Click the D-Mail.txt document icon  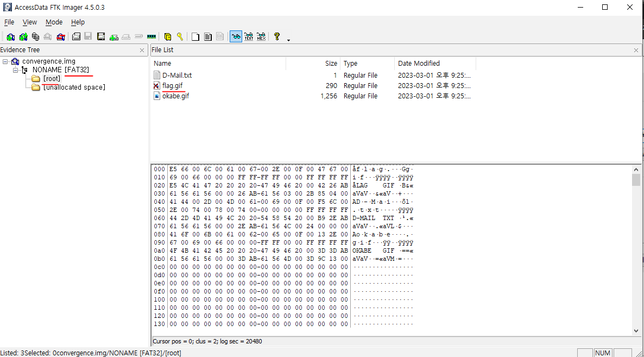point(156,75)
